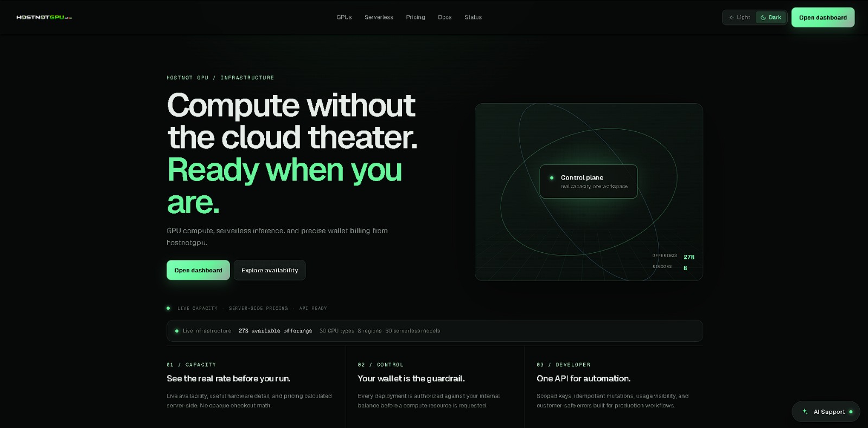Click '60 serverless models' text
The image size is (868, 428).
pos(413,331)
